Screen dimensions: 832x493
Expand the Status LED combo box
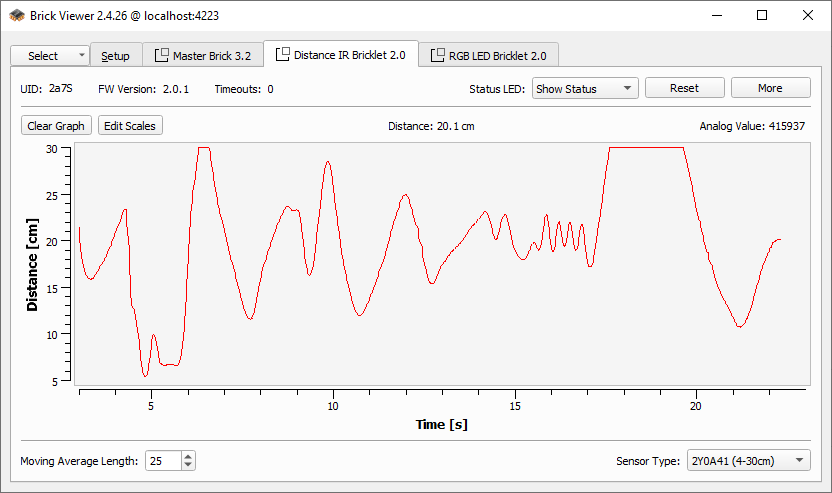click(585, 88)
